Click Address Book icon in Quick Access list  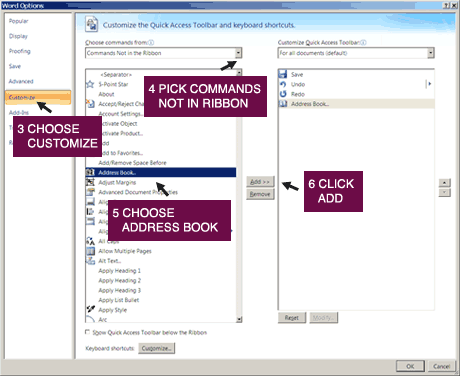tap(283, 104)
